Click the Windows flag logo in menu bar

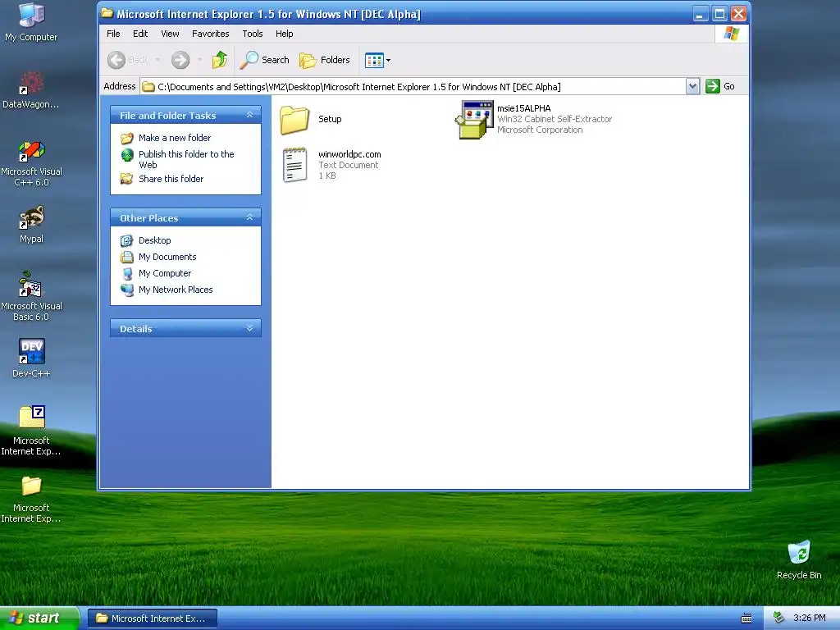click(731, 34)
